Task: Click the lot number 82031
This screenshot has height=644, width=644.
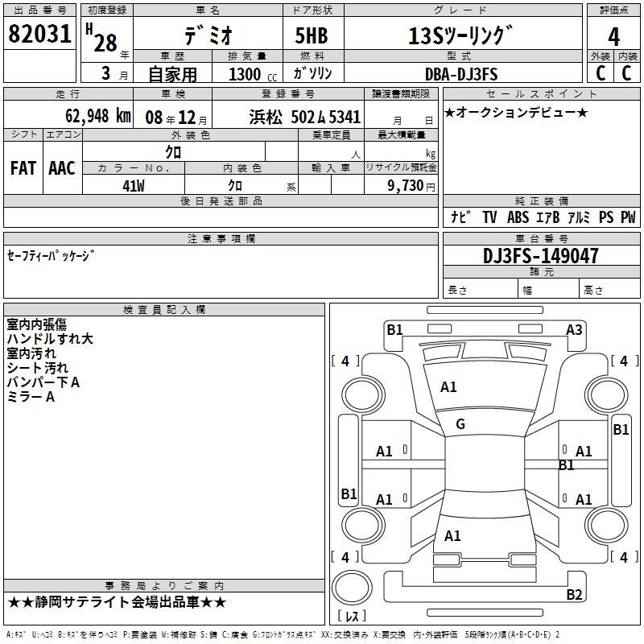Action: click(x=39, y=35)
